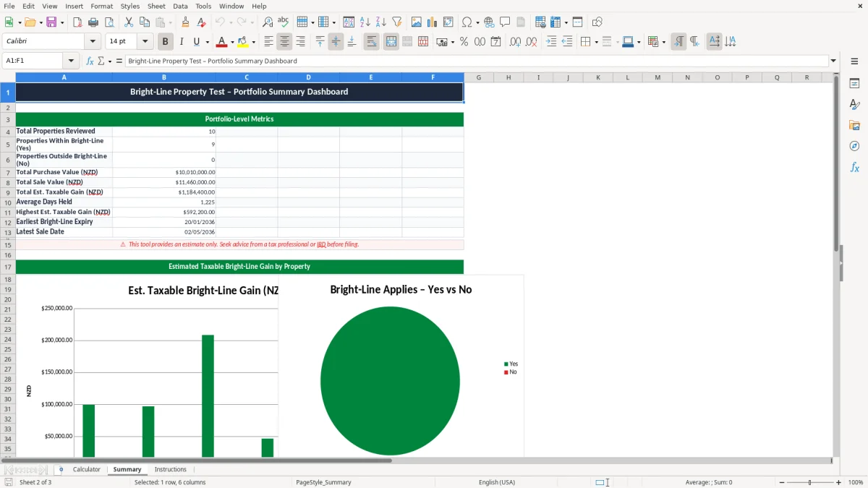The image size is (868, 488).
Task: Toggle Italic formatting
Action: pos(181,42)
